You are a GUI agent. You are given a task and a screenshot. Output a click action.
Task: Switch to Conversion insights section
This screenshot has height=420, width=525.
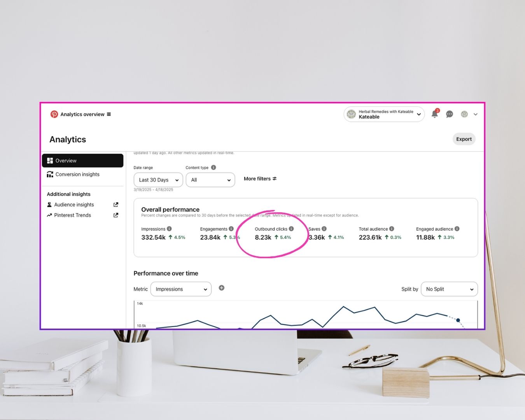click(78, 174)
